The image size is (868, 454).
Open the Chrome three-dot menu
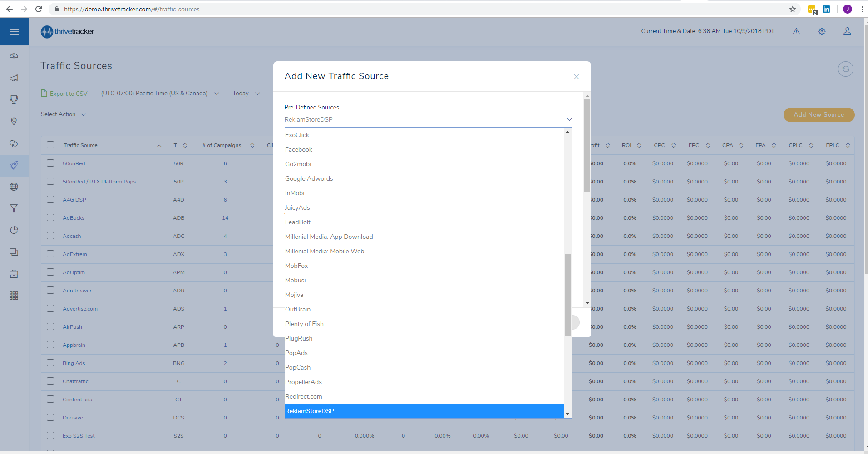coord(862,9)
